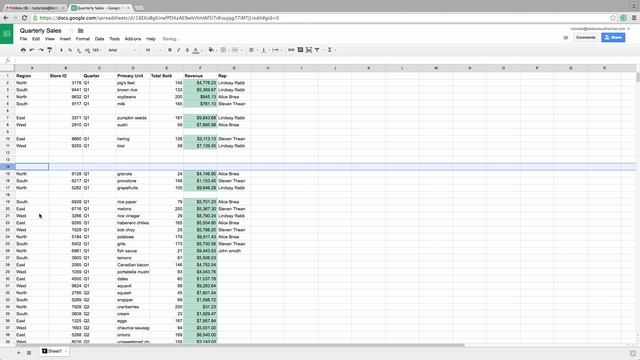Open the fill color picker
The height and width of the screenshot is (360, 640).
click(x=211, y=50)
